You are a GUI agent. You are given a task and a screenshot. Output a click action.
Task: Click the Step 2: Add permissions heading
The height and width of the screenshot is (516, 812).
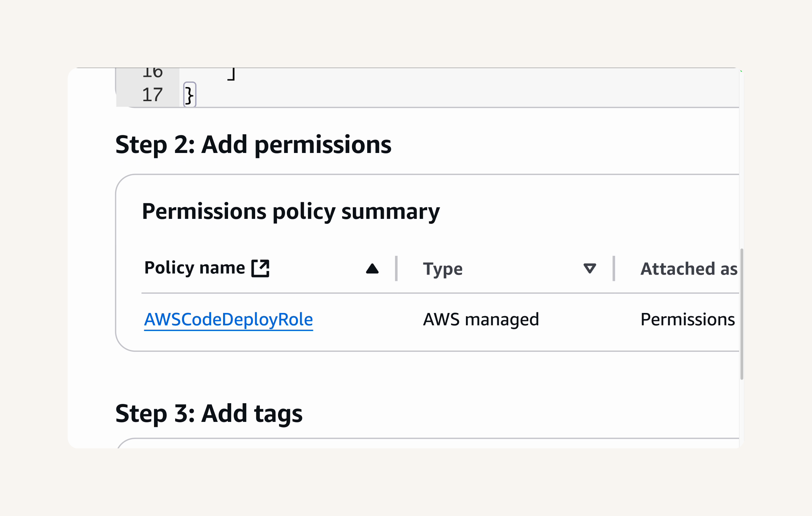253,145
